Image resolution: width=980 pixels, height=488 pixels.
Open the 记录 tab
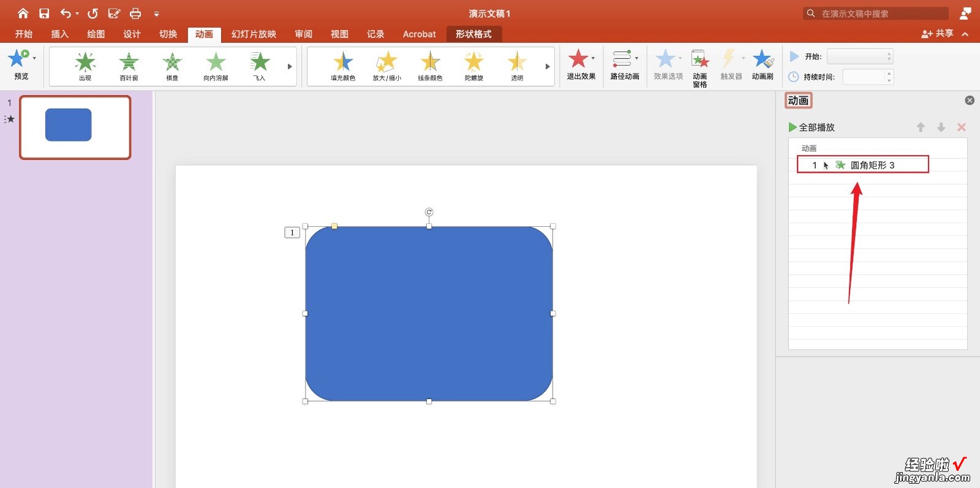tap(376, 34)
